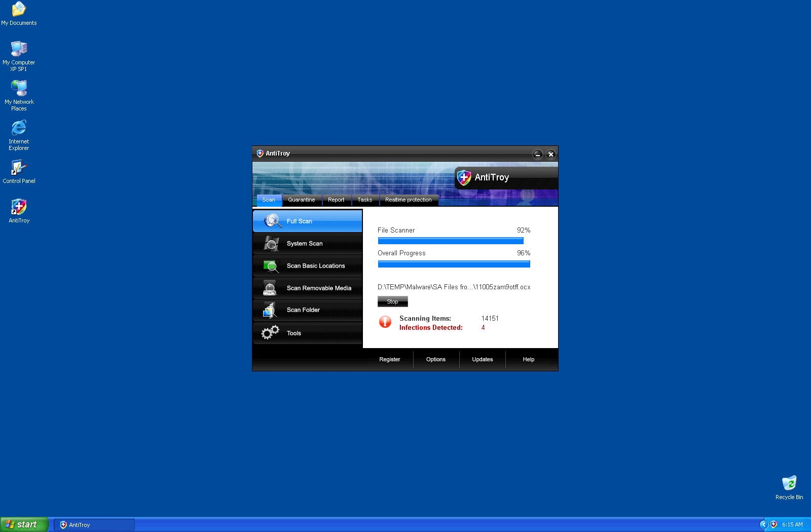
Task: Open the Tasks tab
Action: pos(364,200)
